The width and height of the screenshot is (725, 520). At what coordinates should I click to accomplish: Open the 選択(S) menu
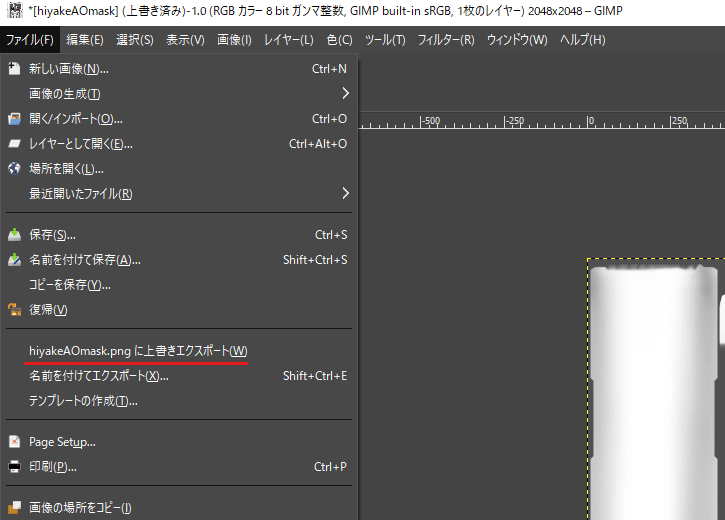pyautogui.click(x=135, y=40)
